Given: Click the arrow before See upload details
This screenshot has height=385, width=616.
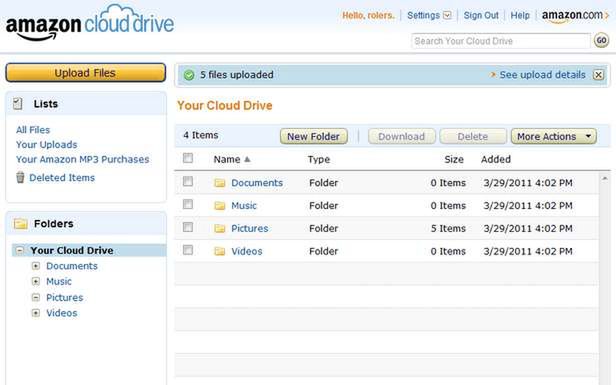Looking at the screenshot, I should 493,74.
